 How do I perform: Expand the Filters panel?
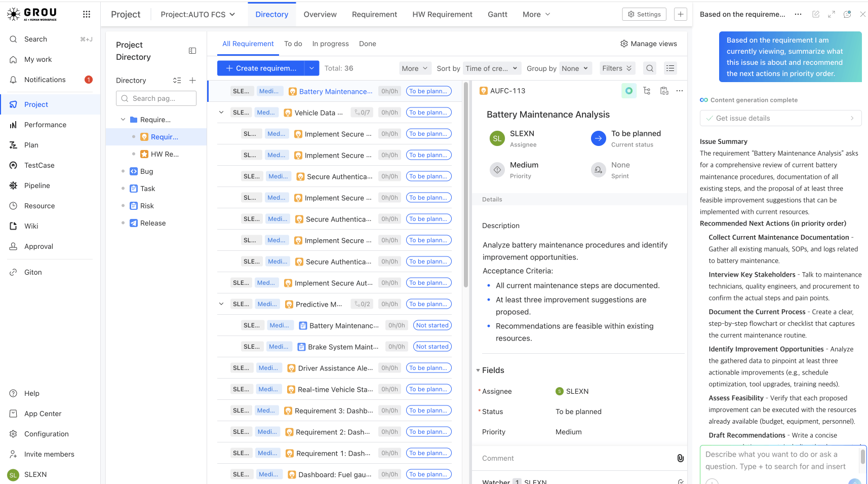tap(617, 68)
